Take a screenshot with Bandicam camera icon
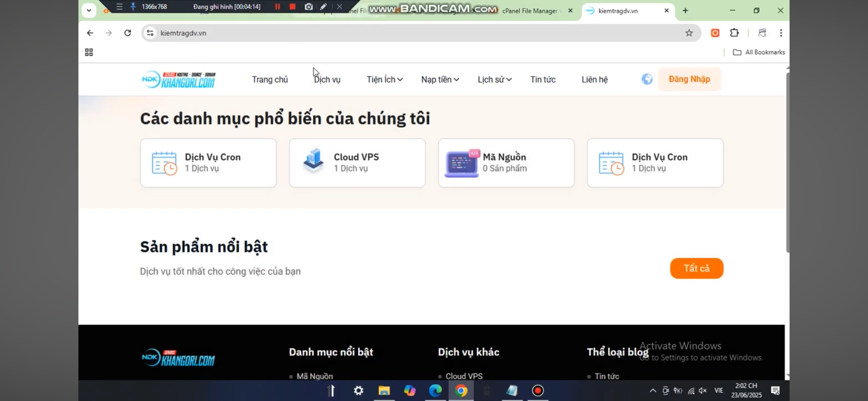 (x=308, y=7)
